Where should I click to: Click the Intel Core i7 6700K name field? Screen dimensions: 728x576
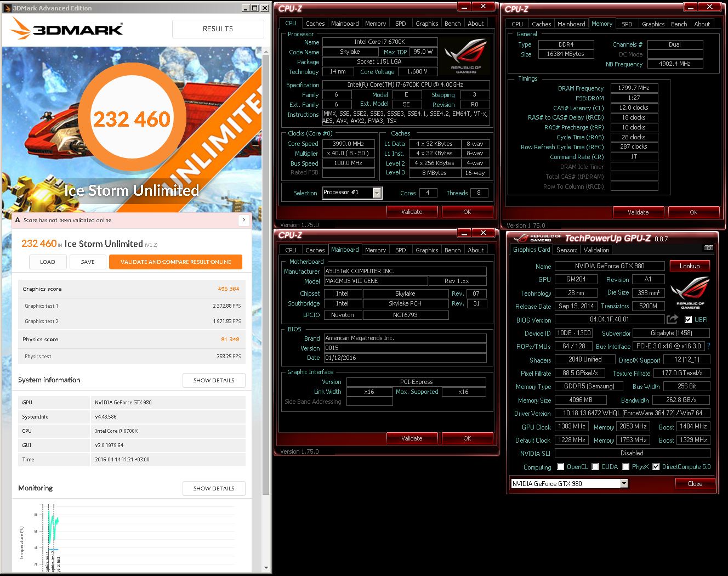(x=379, y=42)
